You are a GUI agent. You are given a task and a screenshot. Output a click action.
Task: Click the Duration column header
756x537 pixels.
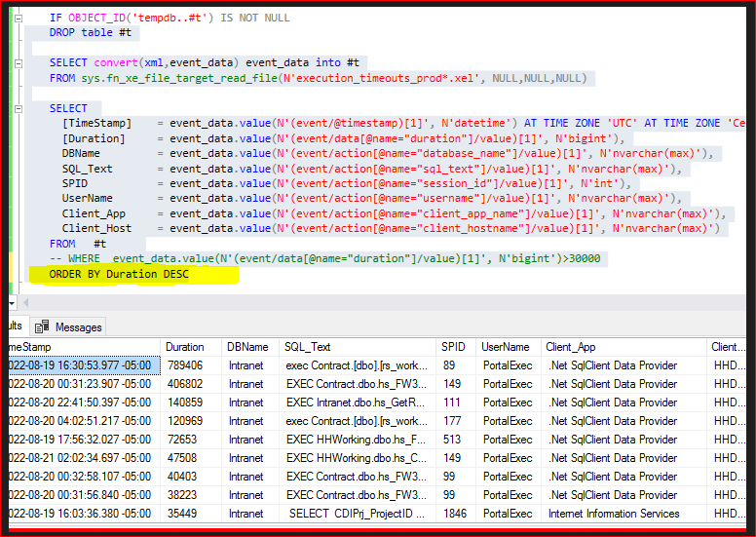185,347
